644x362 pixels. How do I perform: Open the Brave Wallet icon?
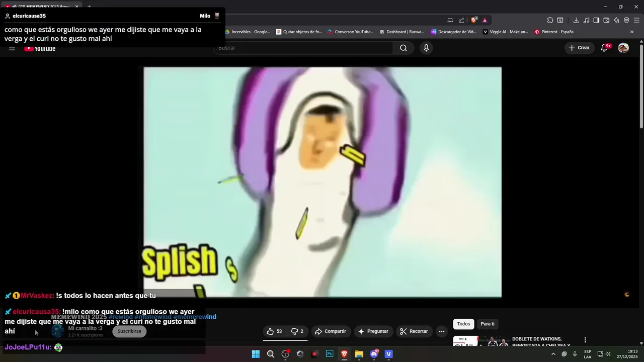pos(606,20)
